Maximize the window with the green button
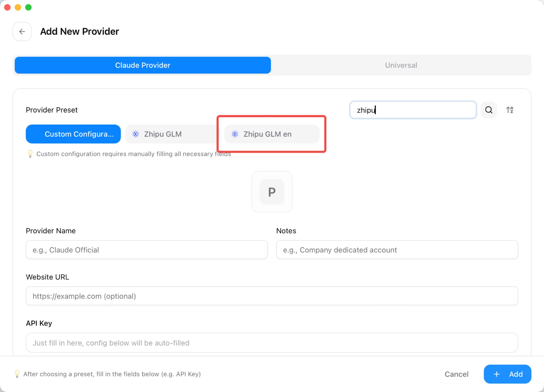Viewport: 544px width, 392px height. [x=28, y=7]
